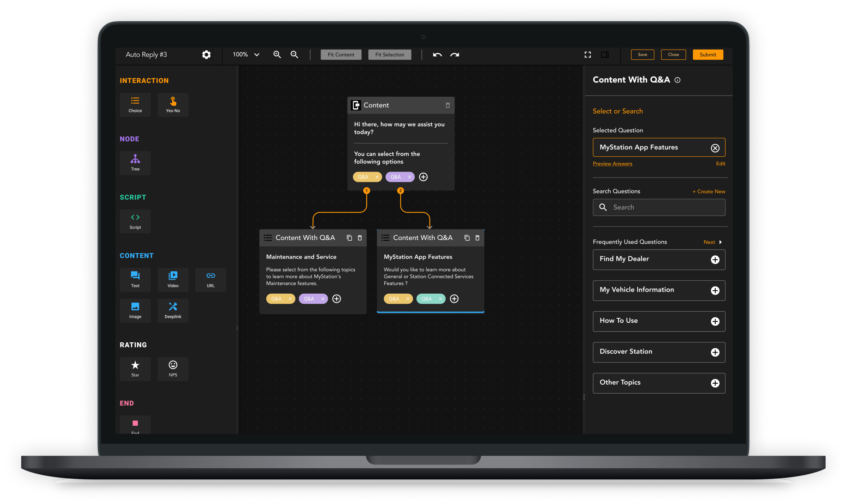
Task: Edit the selected question
Action: coord(721,163)
